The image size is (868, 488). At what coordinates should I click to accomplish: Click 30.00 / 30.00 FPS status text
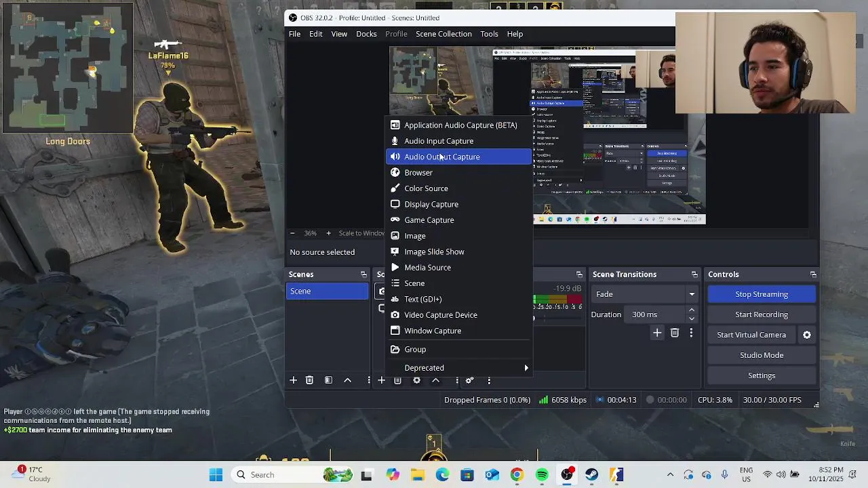(772, 400)
